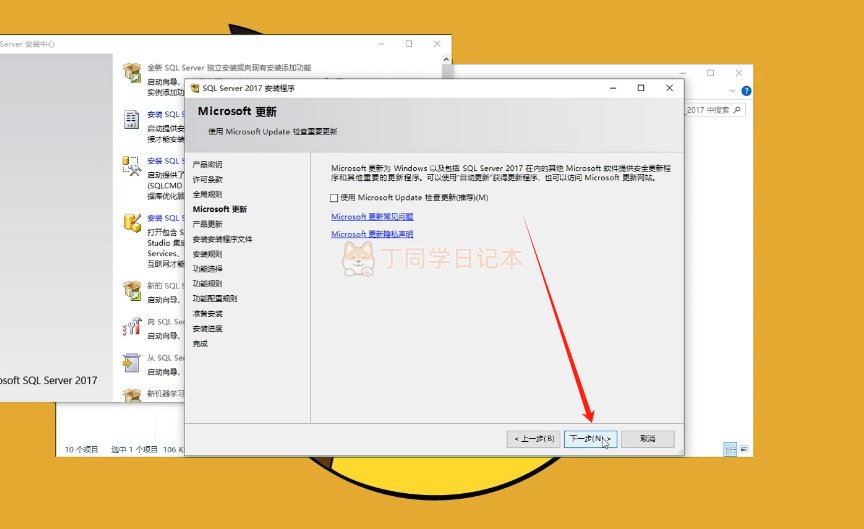This screenshot has height=529, width=864.
Task: Select 安装规则 step in the sidebar
Action: pyautogui.click(x=207, y=253)
